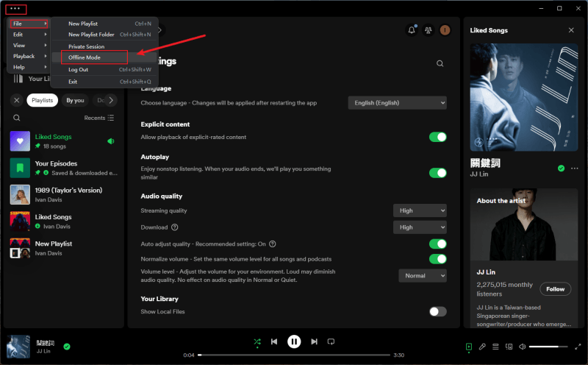Open the File menu
The image size is (588, 365).
coord(29,24)
